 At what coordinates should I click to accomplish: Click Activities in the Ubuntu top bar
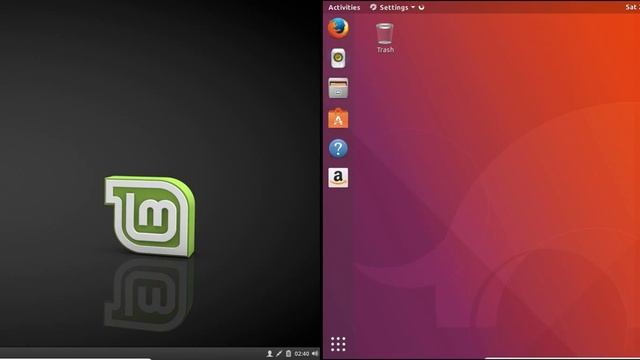click(x=344, y=7)
